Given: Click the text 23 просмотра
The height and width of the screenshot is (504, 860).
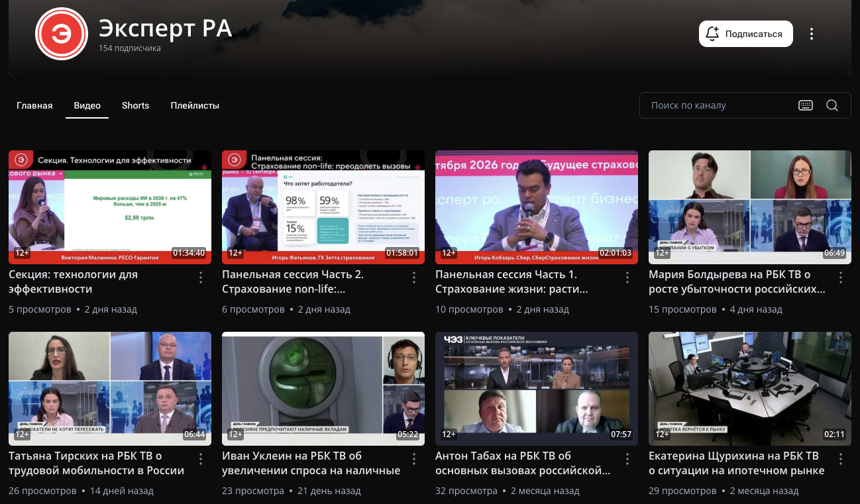Looking at the screenshot, I should pyautogui.click(x=253, y=491).
